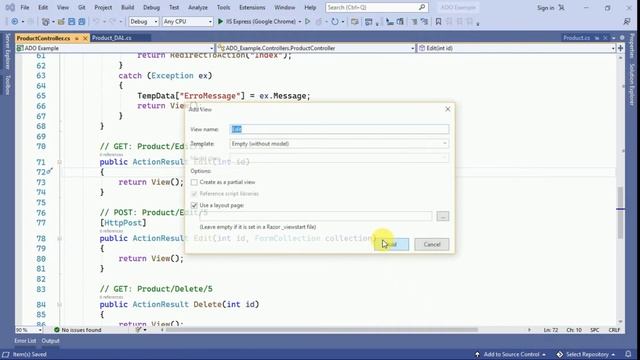This screenshot has width=640, height=360.
Task: Check Create as a partial view
Action: [x=194, y=182]
